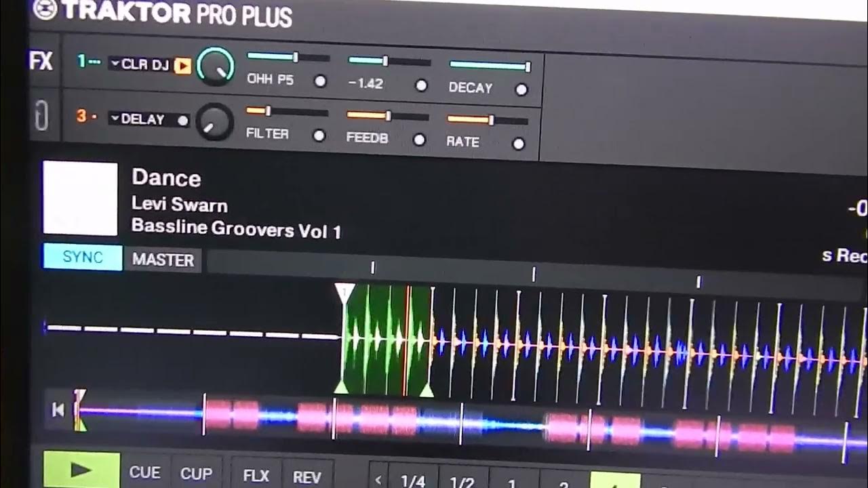Click cue marker 1 on the waveform
This screenshot has height=488, width=868.
click(x=344, y=293)
